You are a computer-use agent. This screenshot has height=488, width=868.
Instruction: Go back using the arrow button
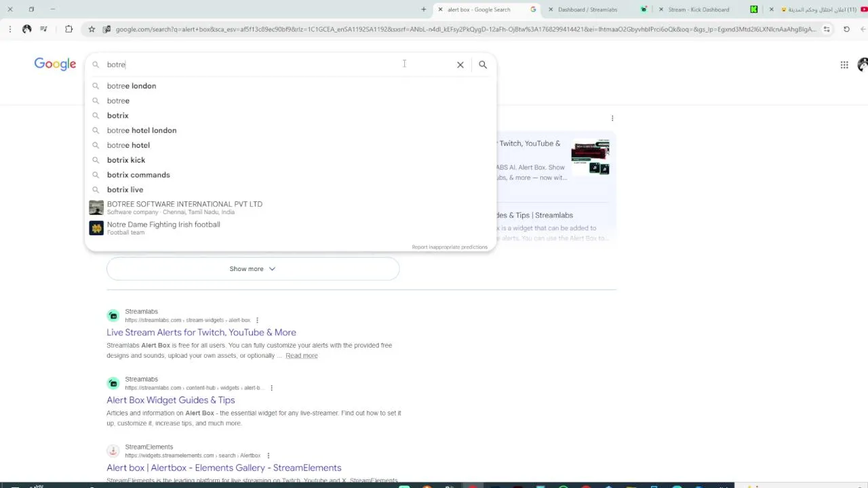[x=864, y=29]
